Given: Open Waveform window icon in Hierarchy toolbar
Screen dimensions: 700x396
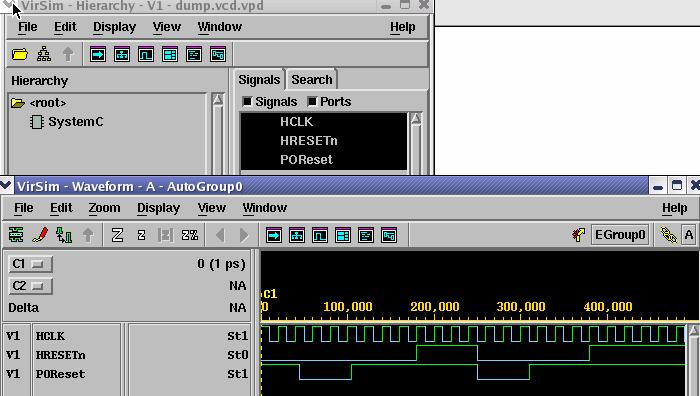Looking at the screenshot, I should click(x=146, y=54).
